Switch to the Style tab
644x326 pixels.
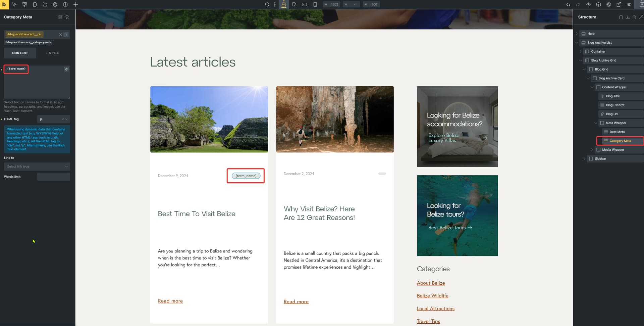tap(53, 53)
